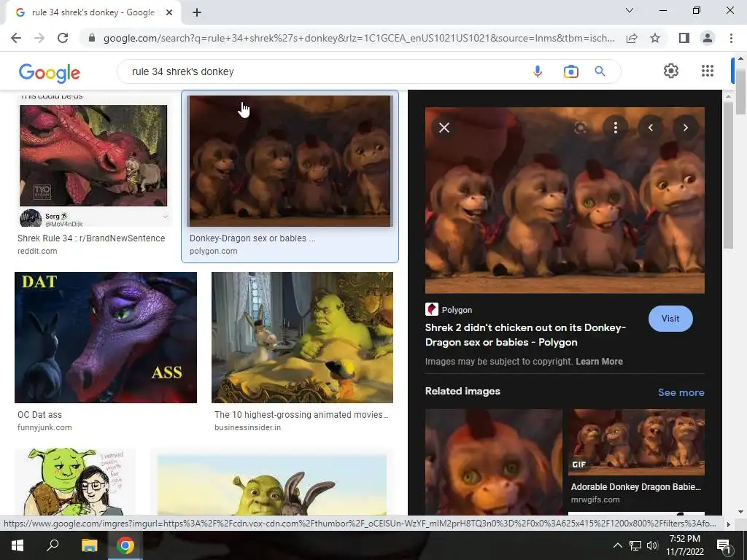Screen dimensions: 747x560
Task: Select the Shrek Rule 34 reddit result
Action: tap(93, 161)
